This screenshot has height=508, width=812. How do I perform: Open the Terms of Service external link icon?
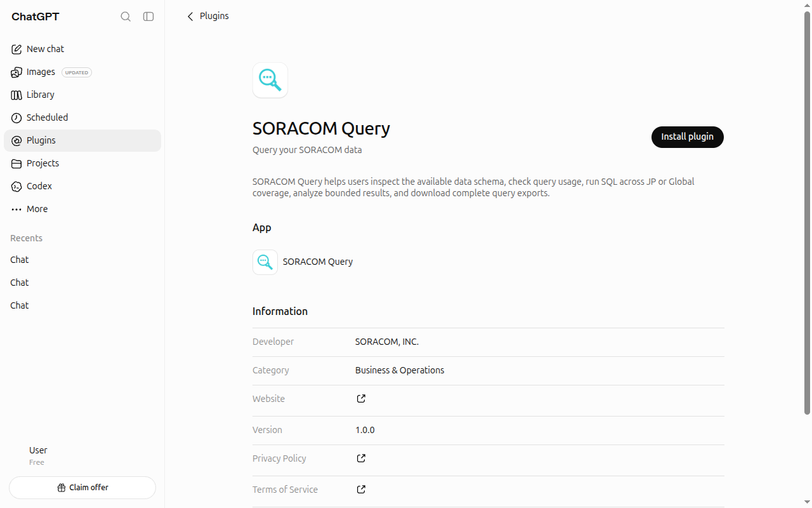(361, 490)
